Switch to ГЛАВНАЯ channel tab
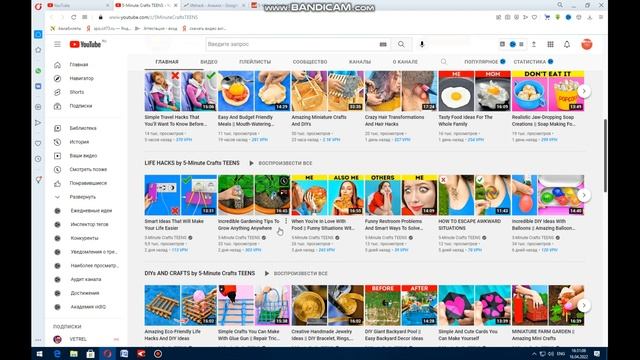This screenshot has width=640, height=360. coord(167,62)
